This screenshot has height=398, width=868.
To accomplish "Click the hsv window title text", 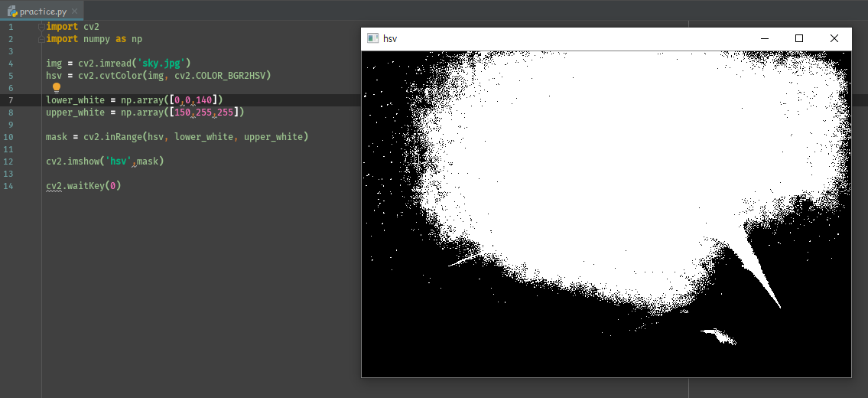I will pyautogui.click(x=390, y=39).
